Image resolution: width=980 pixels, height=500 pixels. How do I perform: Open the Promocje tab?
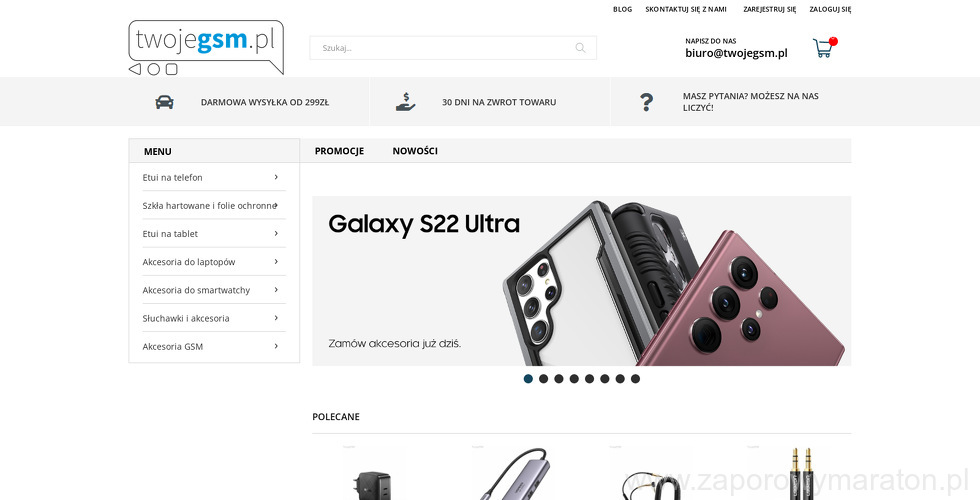pos(339,151)
